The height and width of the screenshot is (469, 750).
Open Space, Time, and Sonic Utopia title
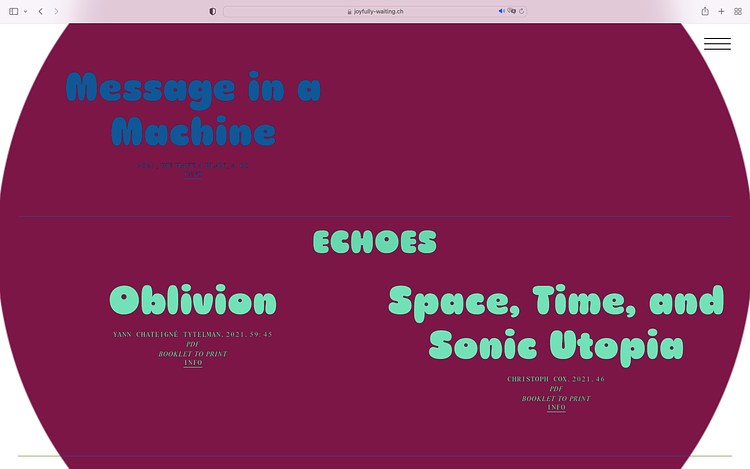(556, 323)
